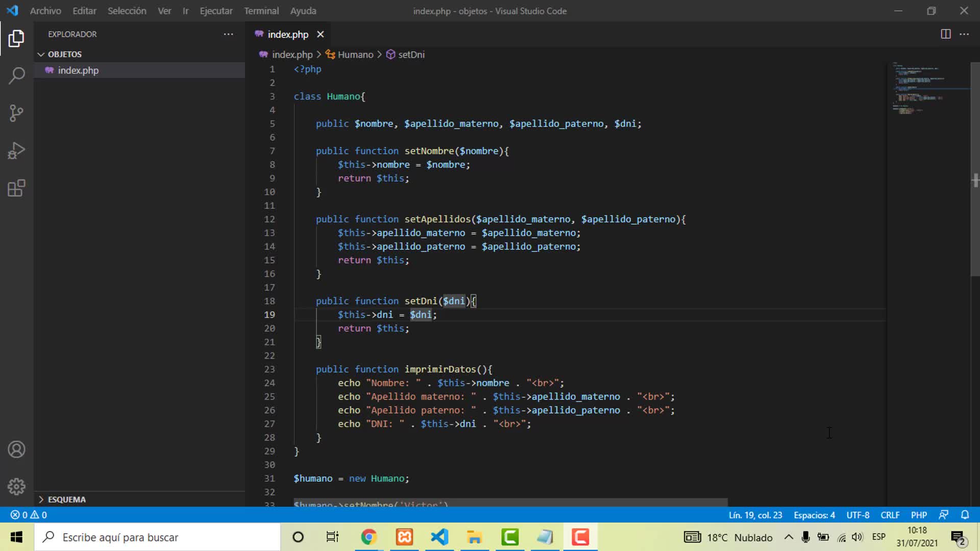980x551 pixels.
Task: Open the Selección menu
Action: click(x=127, y=11)
